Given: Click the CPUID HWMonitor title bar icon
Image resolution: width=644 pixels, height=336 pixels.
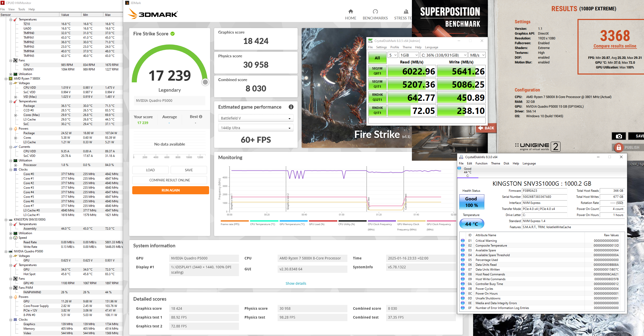Looking at the screenshot, I should tap(3, 3).
